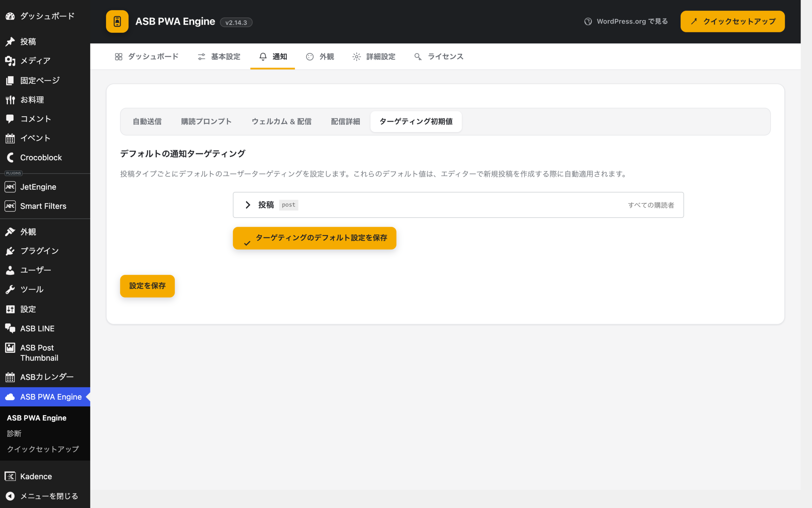Click the comment bubble icon beside コメント
The width and height of the screenshot is (812, 508).
pos(10,119)
